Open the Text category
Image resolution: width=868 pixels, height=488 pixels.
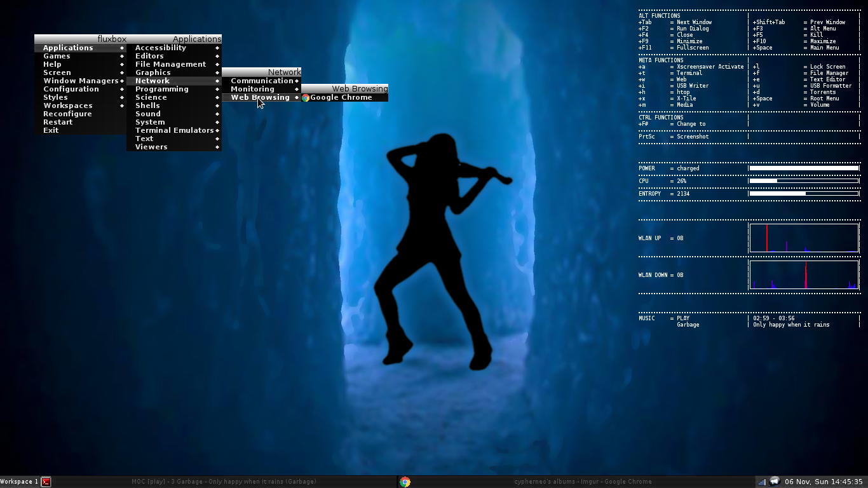174,139
